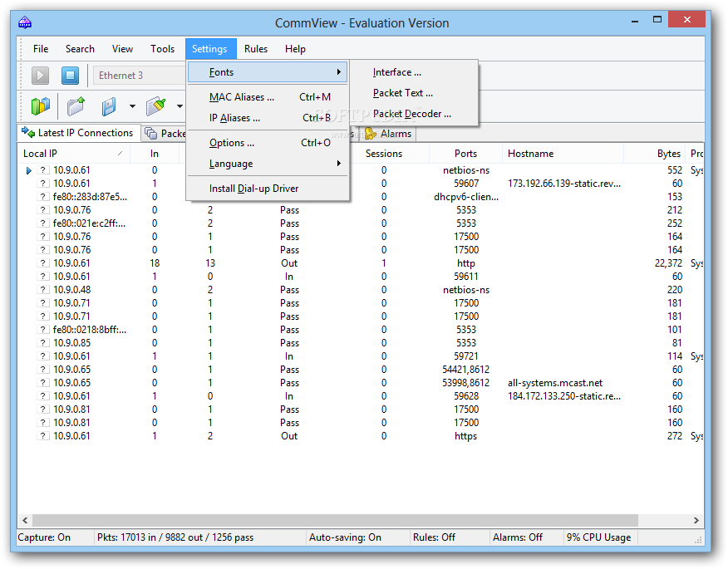Start capture with the play button
This screenshot has height=569, width=728.
click(x=41, y=76)
